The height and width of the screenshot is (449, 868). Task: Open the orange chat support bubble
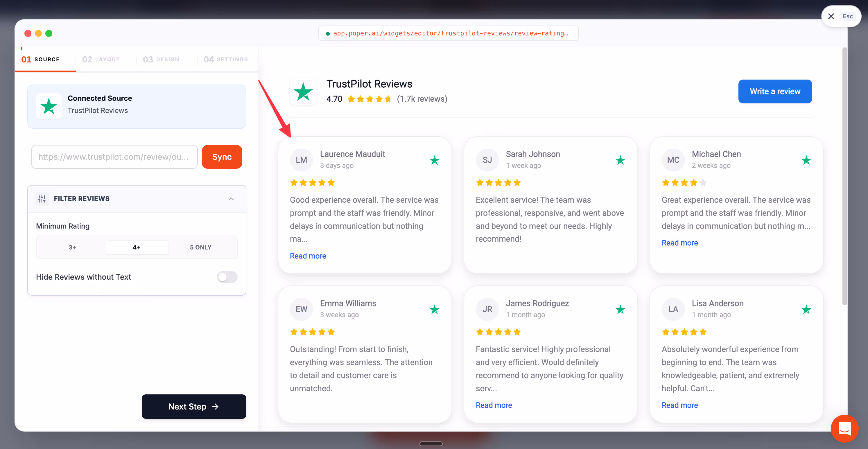(844, 428)
